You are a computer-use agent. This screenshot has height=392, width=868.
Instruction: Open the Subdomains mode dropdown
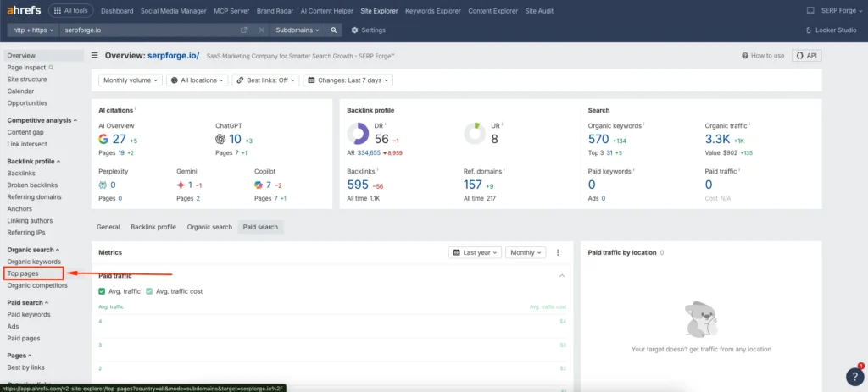298,30
